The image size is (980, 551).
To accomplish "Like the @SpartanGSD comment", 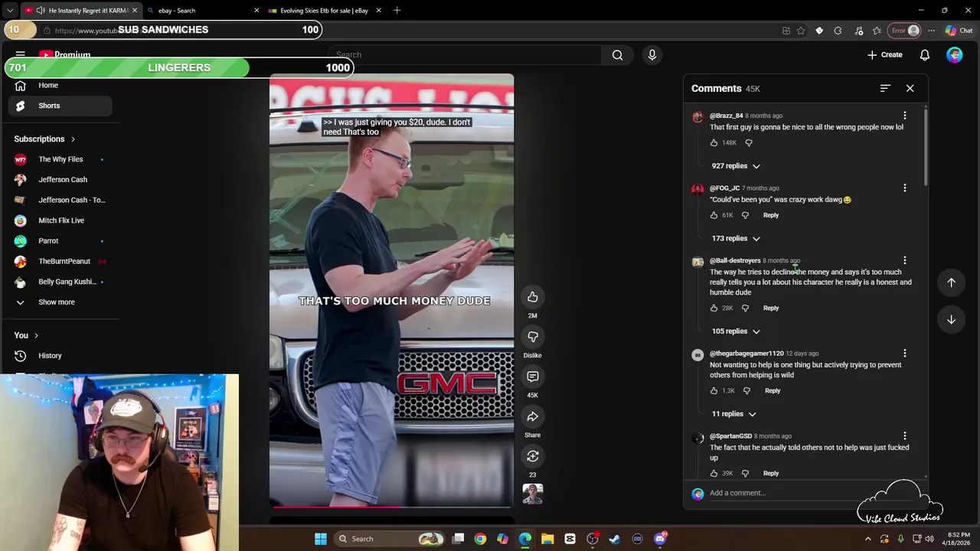I will click(714, 474).
